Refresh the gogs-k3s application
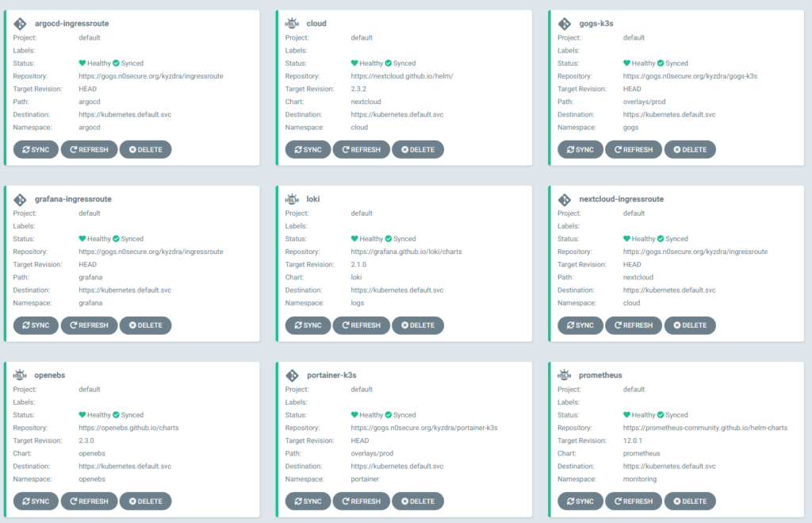Image resolution: width=812 pixels, height=523 pixels. point(634,149)
